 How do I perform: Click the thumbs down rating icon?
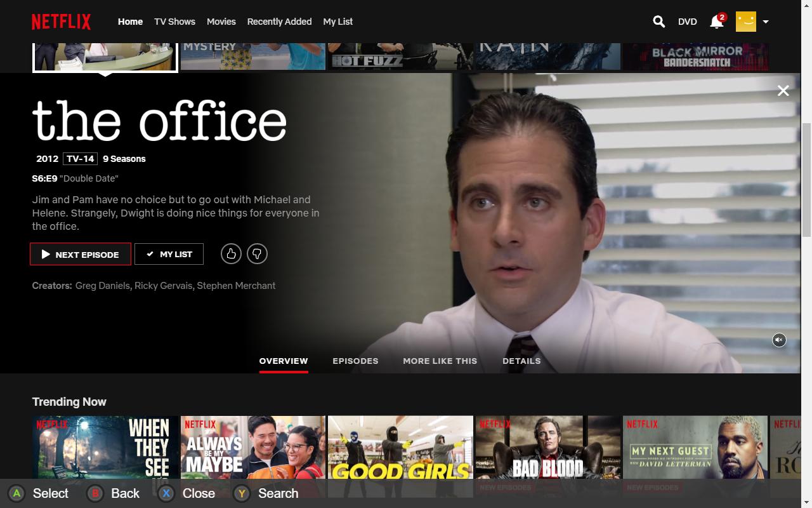coord(257,254)
